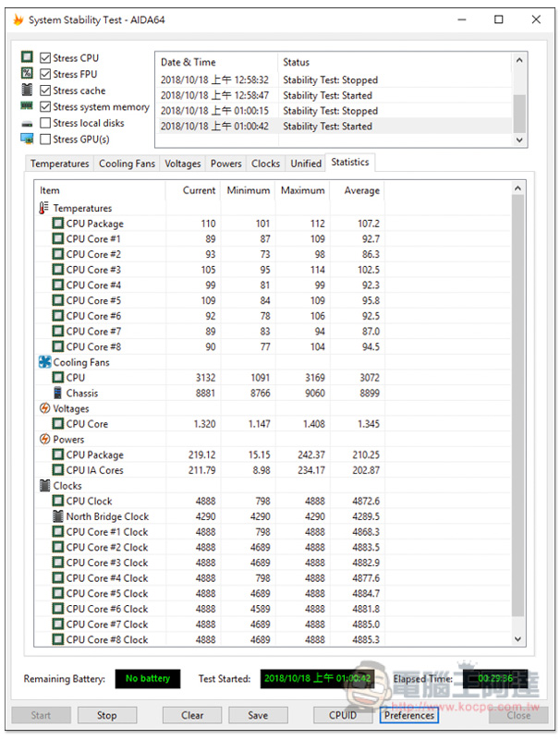
Task: Click the Stress cache chip icon
Action: point(27,90)
